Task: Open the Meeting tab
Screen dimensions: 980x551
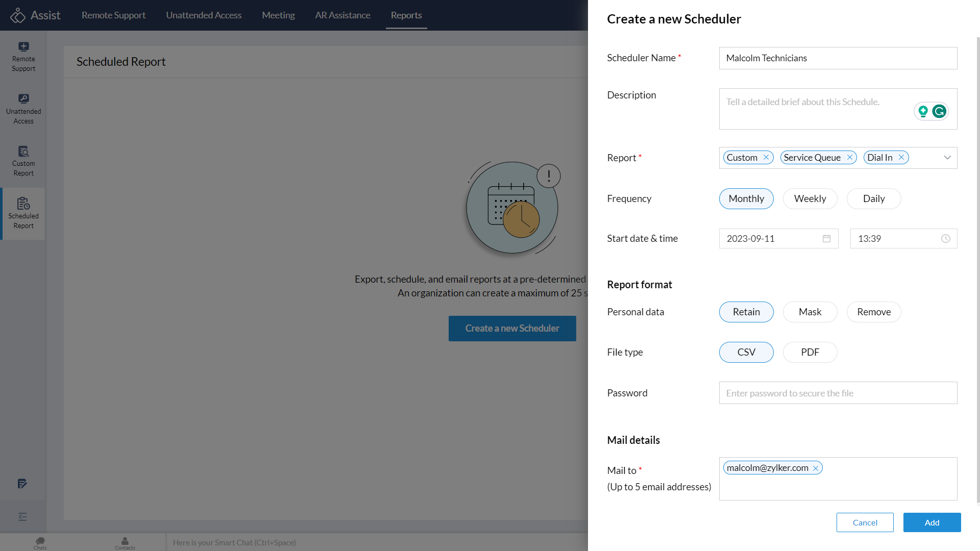Action: (278, 15)
